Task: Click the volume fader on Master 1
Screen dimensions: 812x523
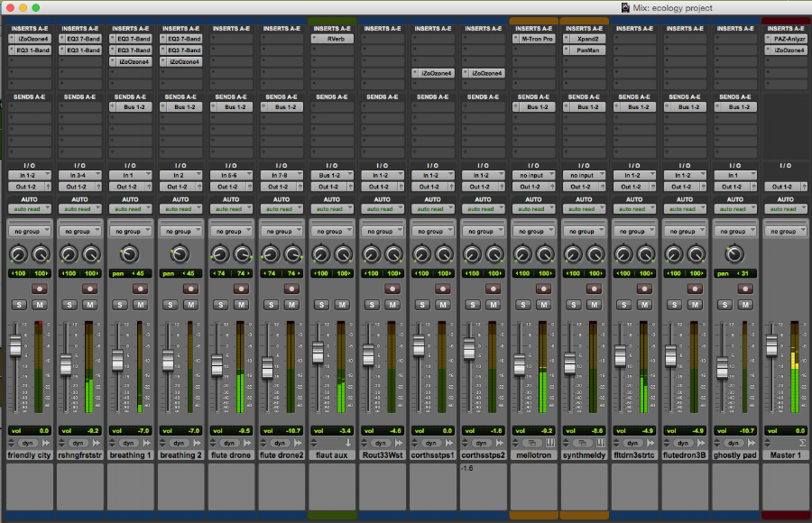Action: (x=771, y=346)
